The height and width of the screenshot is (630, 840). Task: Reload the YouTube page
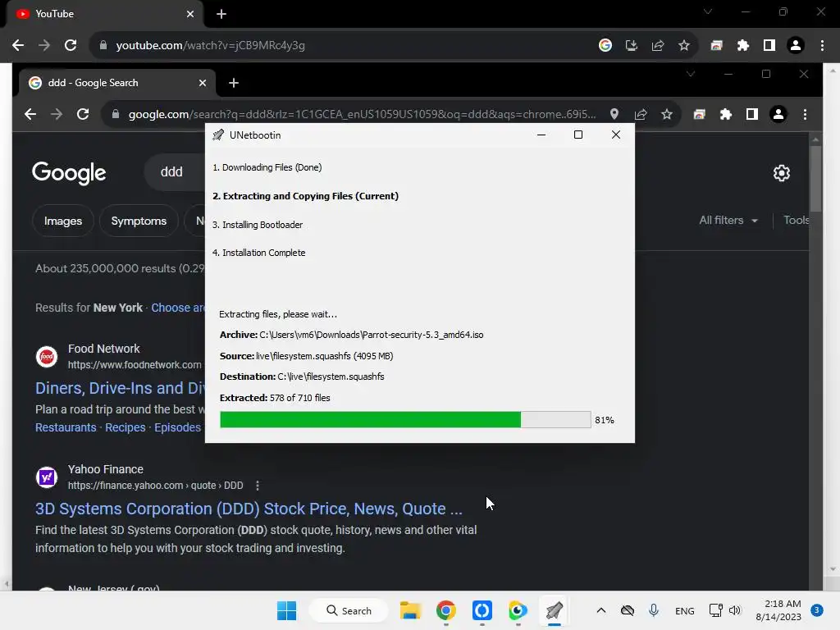[71, 46]
